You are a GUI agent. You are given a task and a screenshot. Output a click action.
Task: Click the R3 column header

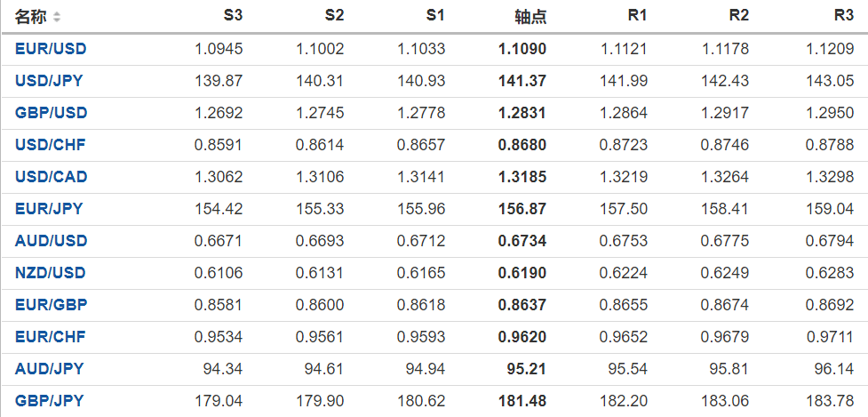843,16
